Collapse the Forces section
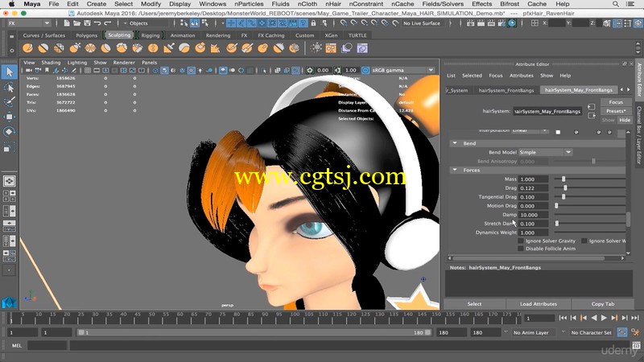The width and height of the screenshot is (644, 362). point(455,170)
